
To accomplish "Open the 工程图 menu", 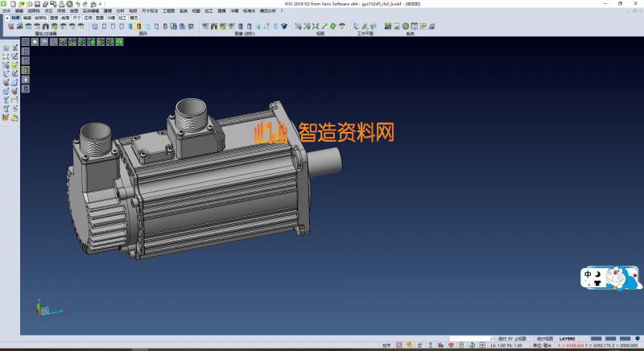I will click(x=168, y=10).
